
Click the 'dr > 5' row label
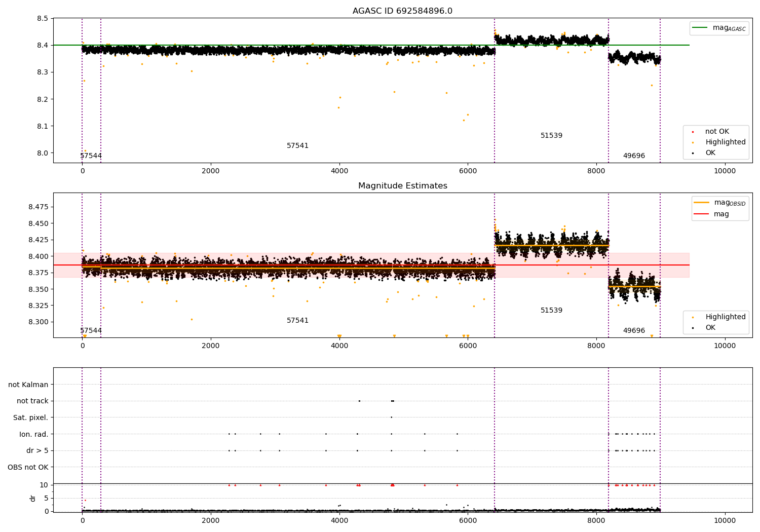pyautogui.click(x=37, y=450)
